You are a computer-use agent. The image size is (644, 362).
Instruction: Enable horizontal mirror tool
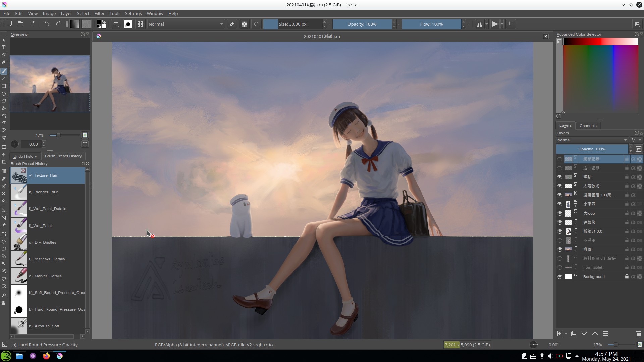click(480, 24)
